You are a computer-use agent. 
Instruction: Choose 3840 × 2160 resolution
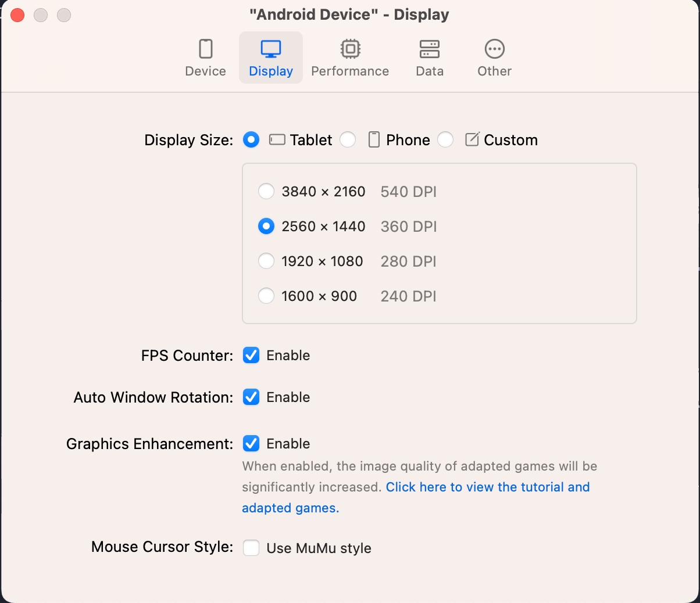[266, 192]
